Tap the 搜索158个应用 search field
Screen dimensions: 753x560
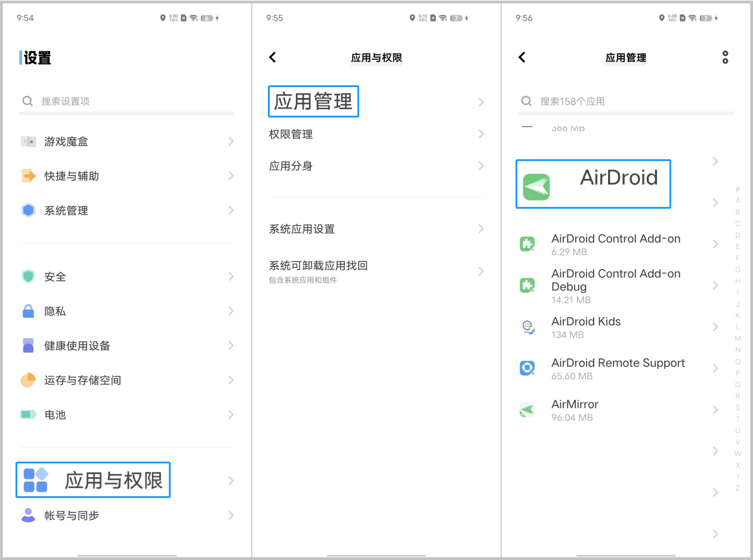626,101
